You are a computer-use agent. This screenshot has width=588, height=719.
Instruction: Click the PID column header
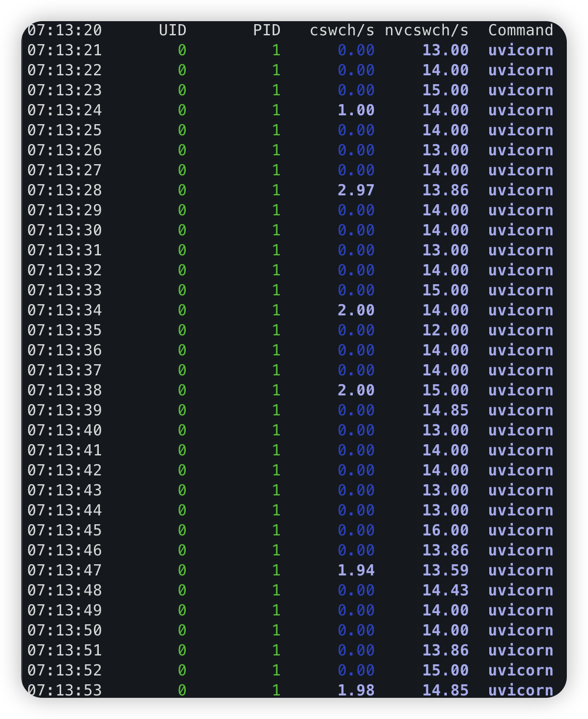point(266,31)
